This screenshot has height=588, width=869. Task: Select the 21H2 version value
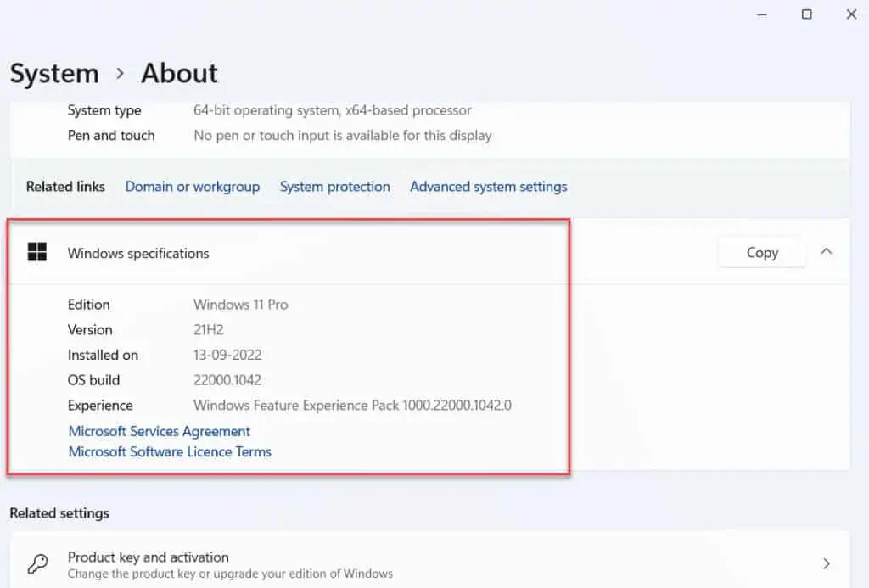point(209,330)
